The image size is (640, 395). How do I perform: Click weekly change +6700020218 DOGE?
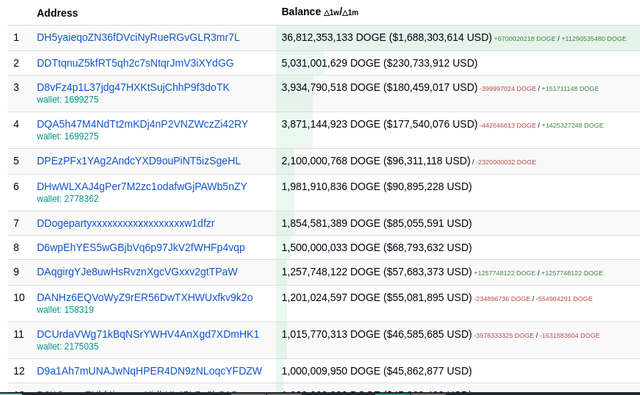[525, 39]
